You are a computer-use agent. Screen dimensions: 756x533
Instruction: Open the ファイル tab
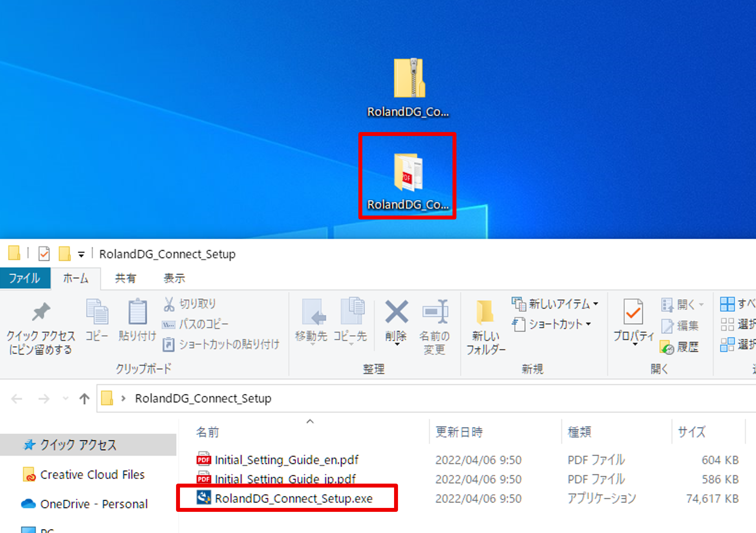click(25, 278)
